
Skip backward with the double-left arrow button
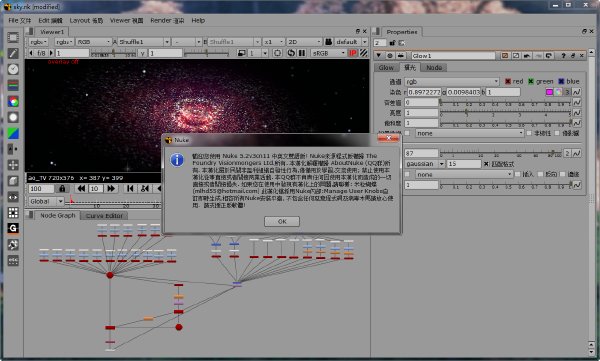81,188
